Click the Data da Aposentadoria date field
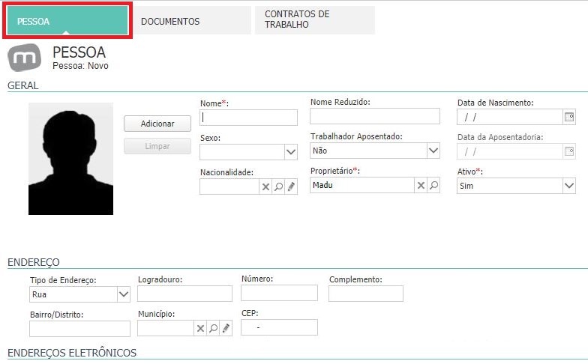 click(x=510, y=151)
